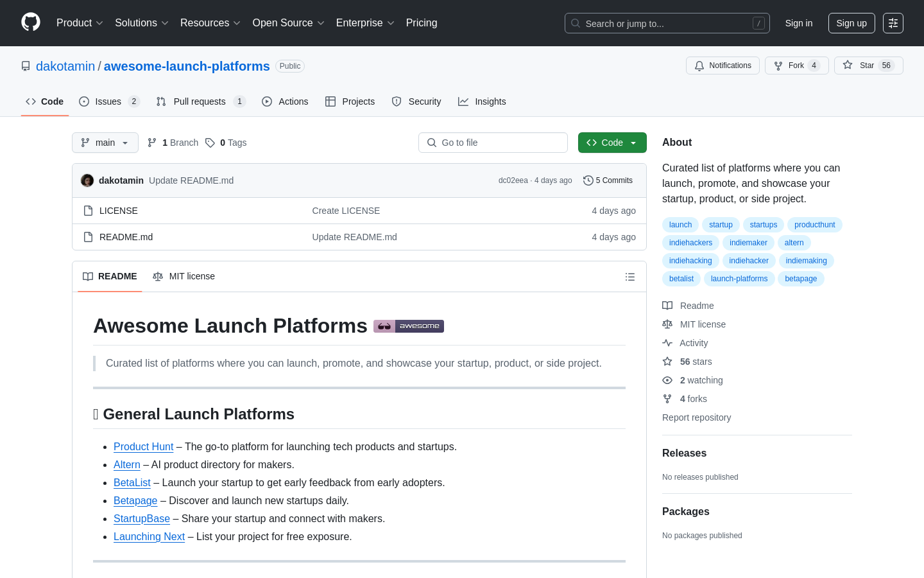Viewport: 924px width, 578px height.
Task: View 4 forks list
Action: pyautogui.click(x=685, y=399)
